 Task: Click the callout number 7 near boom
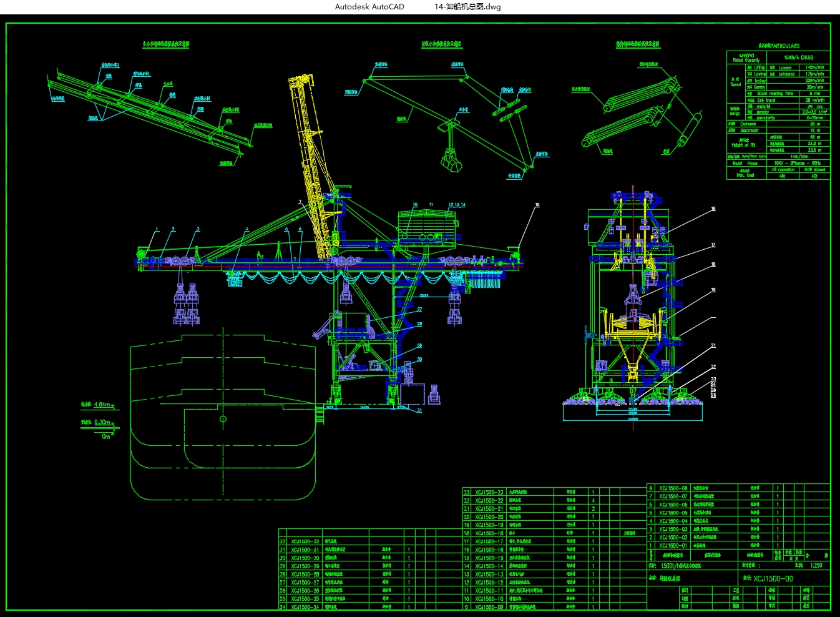click(x=300, y=202)
